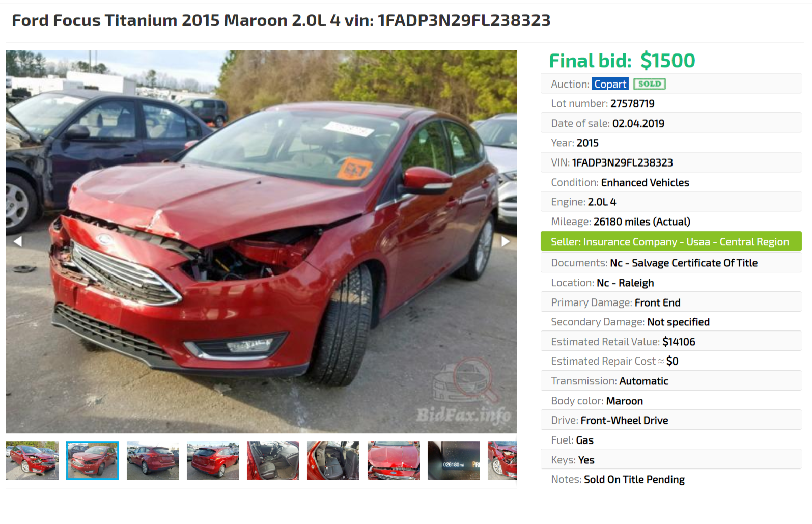Click the main Ford Focus photo

(x=262, y=241)
